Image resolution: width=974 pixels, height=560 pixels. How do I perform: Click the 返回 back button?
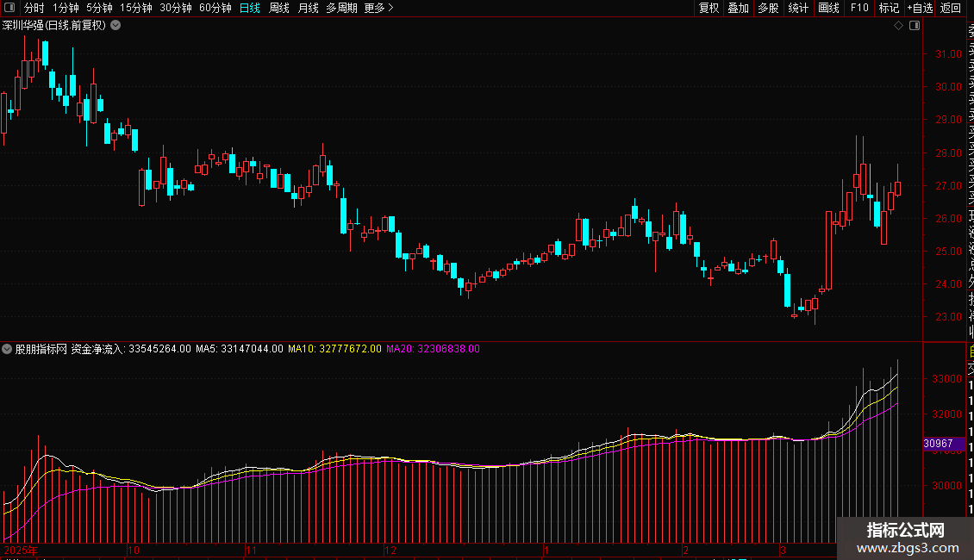point(951,8)
